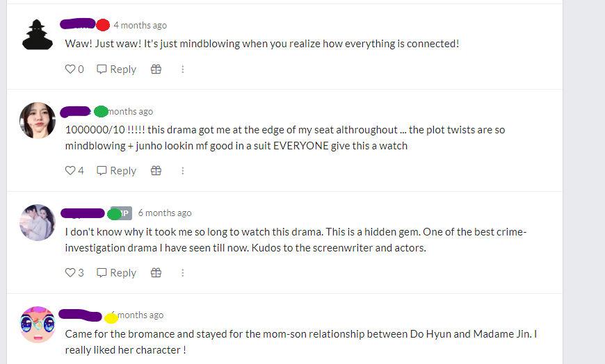Open the pink anime avatar on the bromance comment
The image size is (605, 364).
(x=38, y=324)
